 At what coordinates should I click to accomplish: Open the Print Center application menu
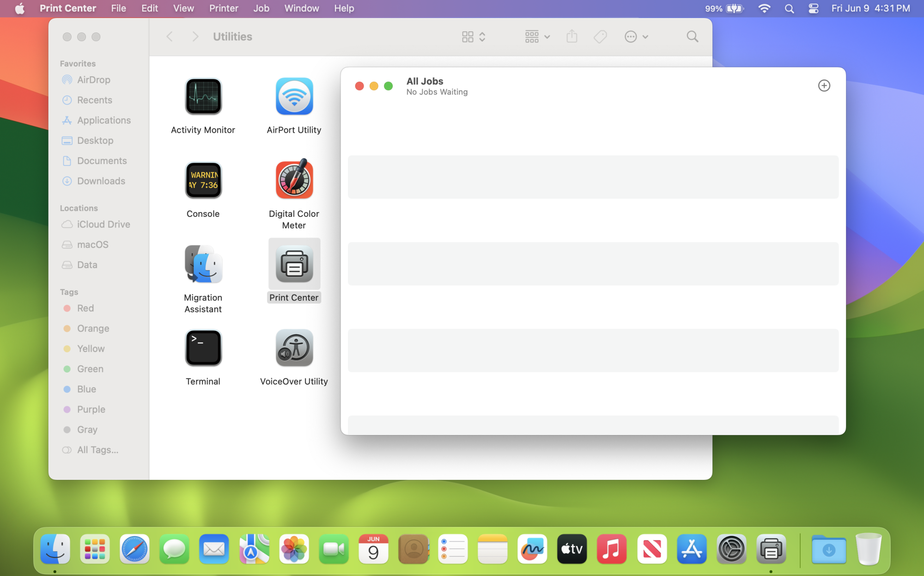(x=68, y=8)
